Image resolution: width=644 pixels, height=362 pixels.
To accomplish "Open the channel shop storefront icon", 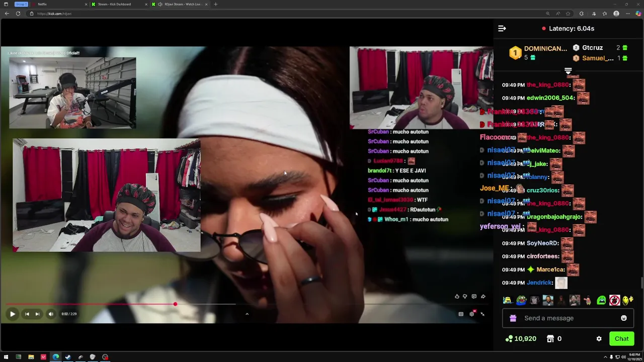I will pyautogui.click(x=550, y=339).
